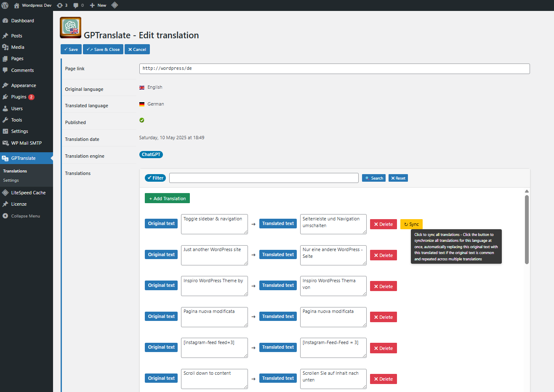This screenshot has height=392, width=554.
Task: Toggle the Filter pill button
Action: (155, 178)
